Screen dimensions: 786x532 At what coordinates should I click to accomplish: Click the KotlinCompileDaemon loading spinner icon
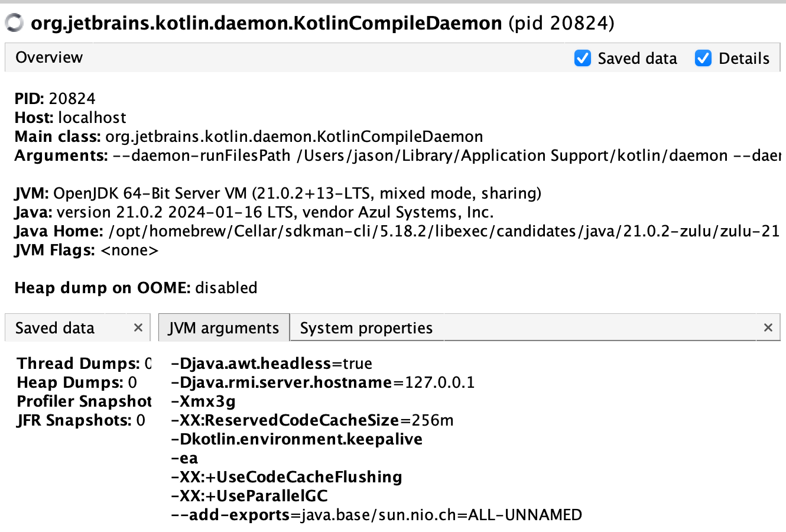(14, 23)
